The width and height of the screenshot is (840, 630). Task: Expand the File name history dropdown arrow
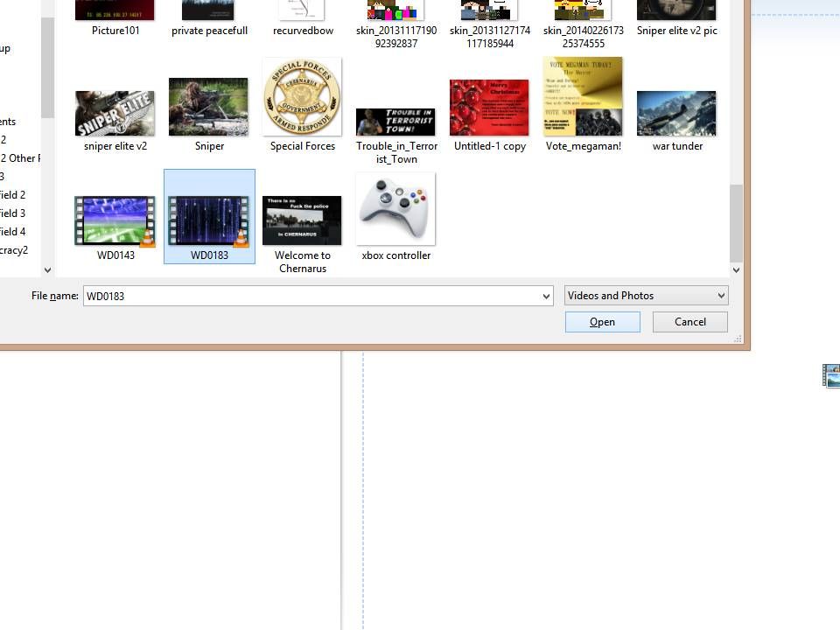click(x=546, y=296)
